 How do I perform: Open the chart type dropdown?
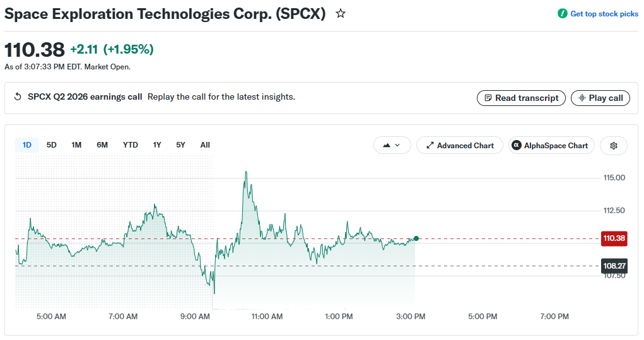click(x=392, y=145)
